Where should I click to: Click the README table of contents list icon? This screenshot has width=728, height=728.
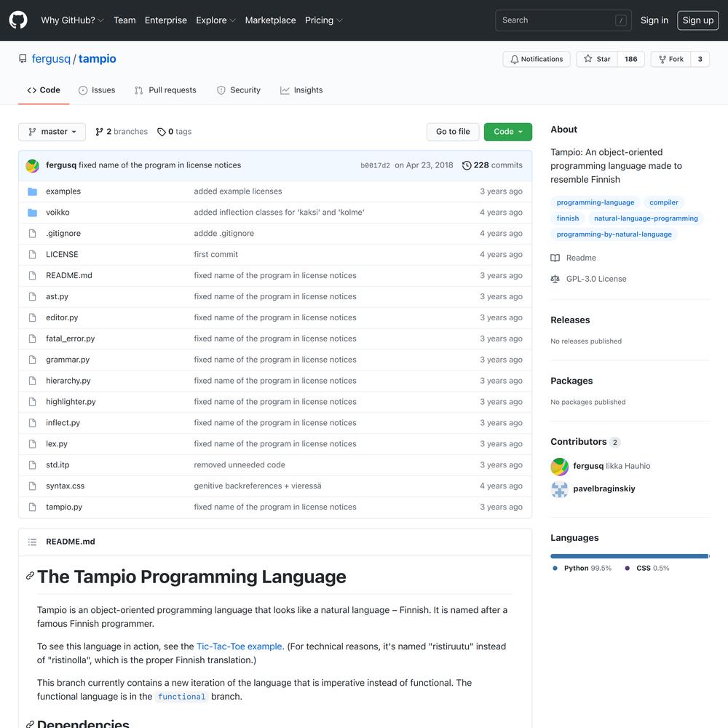32,542
